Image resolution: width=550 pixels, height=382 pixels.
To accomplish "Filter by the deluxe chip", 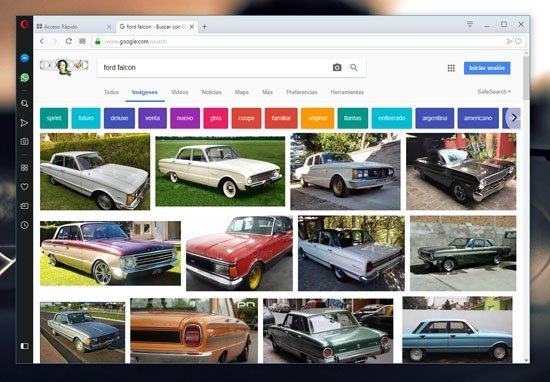I will [x=119, y=118].
